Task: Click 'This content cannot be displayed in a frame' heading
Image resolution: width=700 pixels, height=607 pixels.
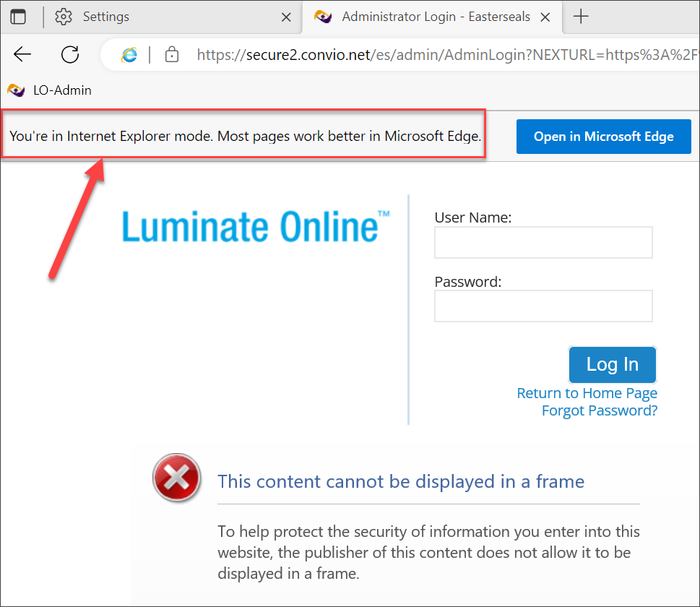Action: coord(400,481)
